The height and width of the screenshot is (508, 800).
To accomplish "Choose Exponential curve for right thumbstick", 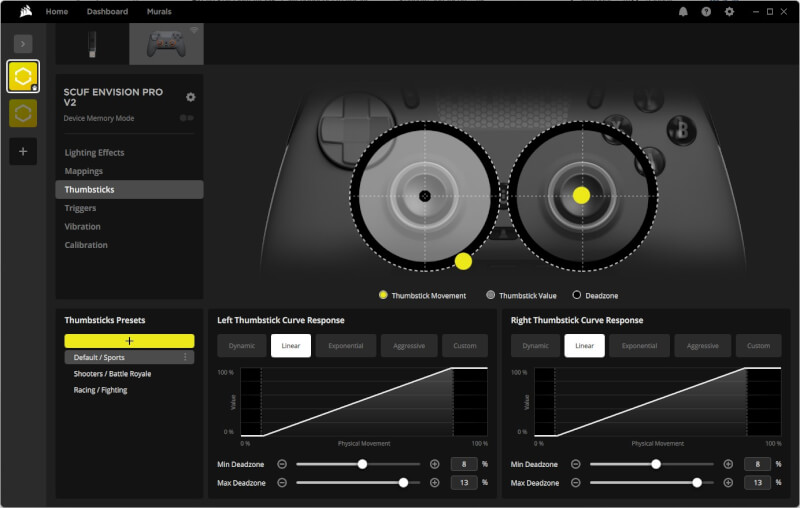I will 639,346.
